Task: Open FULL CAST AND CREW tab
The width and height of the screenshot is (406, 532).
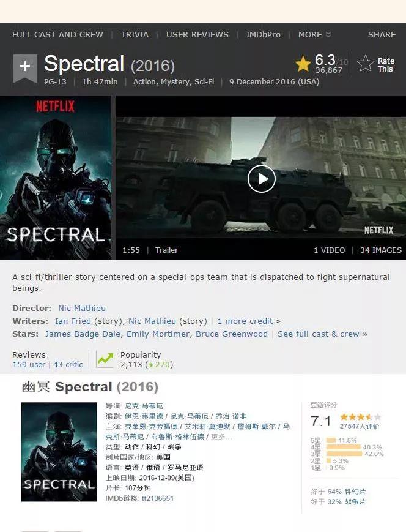Action: (x=57, y=35)
